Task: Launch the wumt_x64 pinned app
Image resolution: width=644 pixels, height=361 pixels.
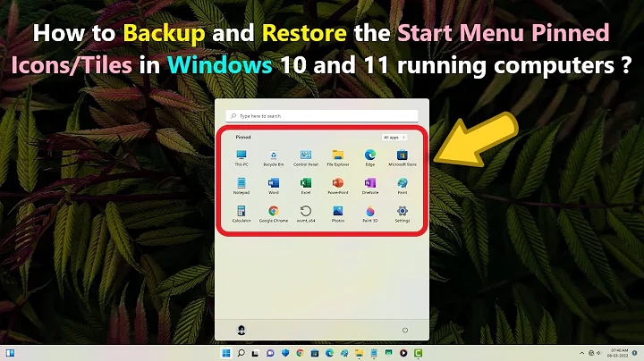Action: pyautogui.click(x=306, y=214)
